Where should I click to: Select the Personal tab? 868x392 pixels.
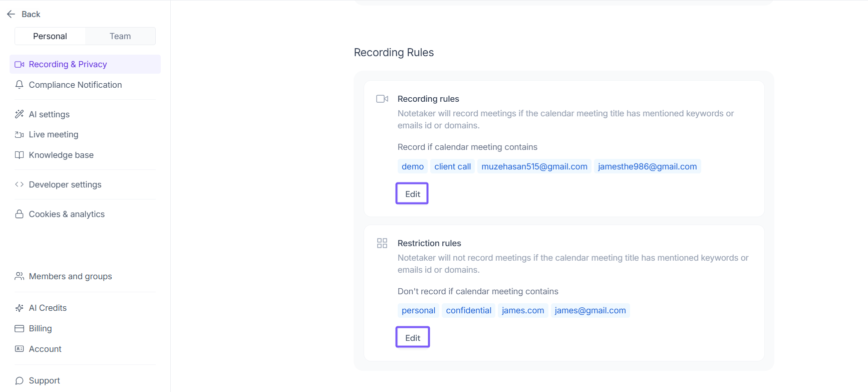(x=50, y=36)
